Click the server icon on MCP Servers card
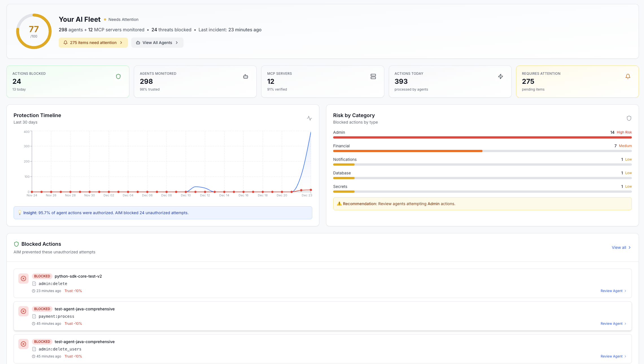 pos(373,76)
